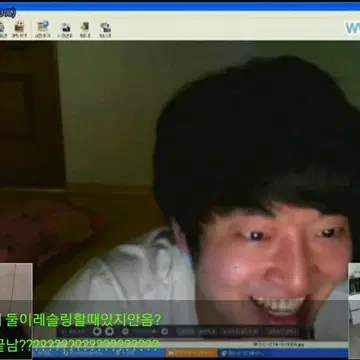The width and height of the screenshot is (360, 360).
Task: Click second rectangular button on dark control bar
Action: coord(207,332)
